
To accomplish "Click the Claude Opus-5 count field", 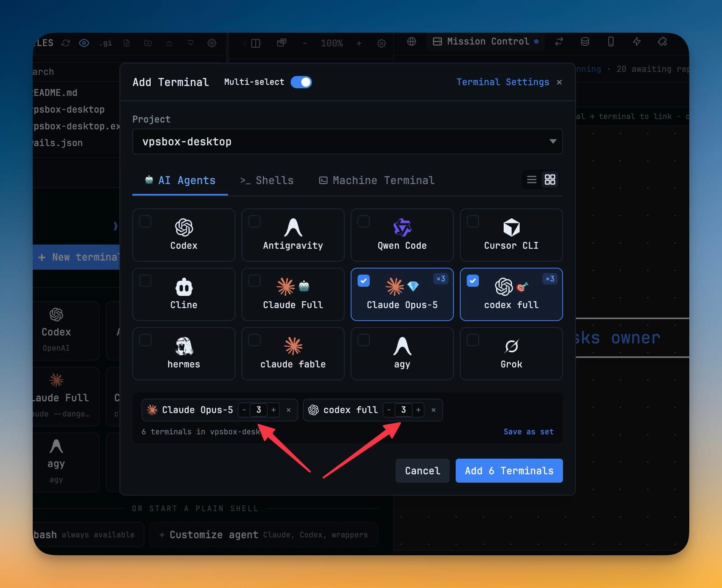I will 259,410.
